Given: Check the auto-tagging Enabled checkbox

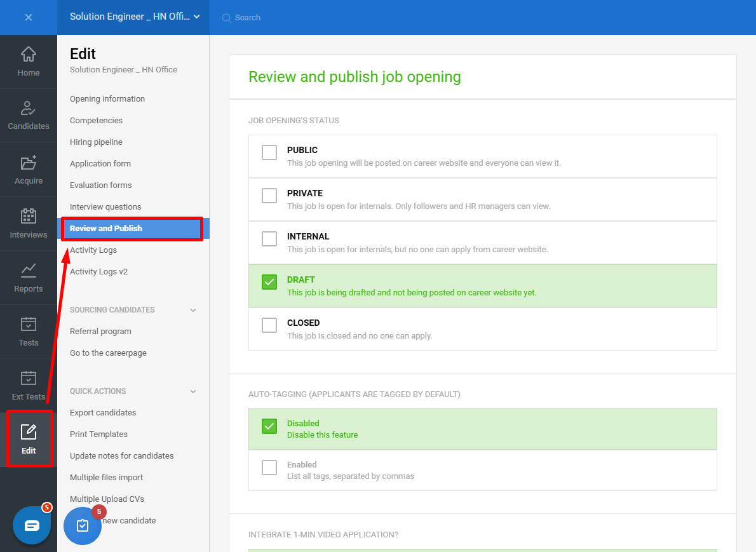Looking at the screenshot, I should point(269,467).
